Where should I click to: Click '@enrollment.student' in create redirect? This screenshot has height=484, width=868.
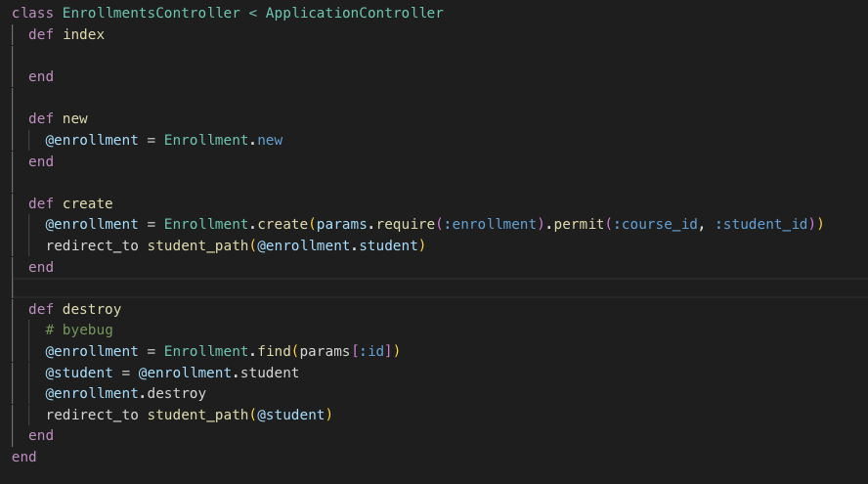[337, 245]
